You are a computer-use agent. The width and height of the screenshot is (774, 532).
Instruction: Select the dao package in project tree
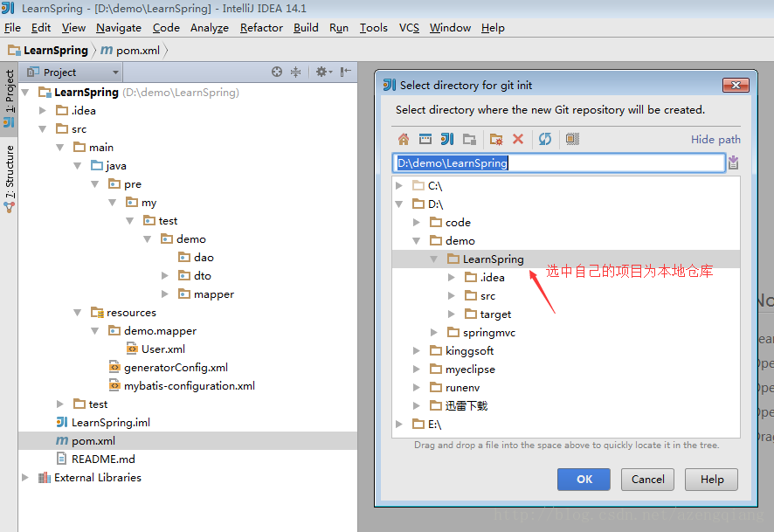pyautogui.click(x=204, y=257)
